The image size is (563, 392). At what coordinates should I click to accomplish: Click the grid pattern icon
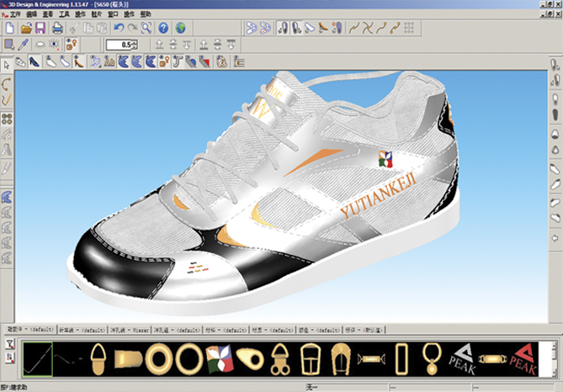pyautogui.click(x=409, y=28)
